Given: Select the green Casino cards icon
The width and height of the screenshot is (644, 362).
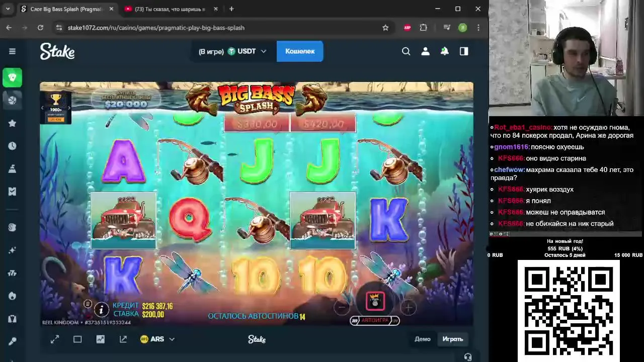Looking at the screenshot, I should (x=12, y=77).
